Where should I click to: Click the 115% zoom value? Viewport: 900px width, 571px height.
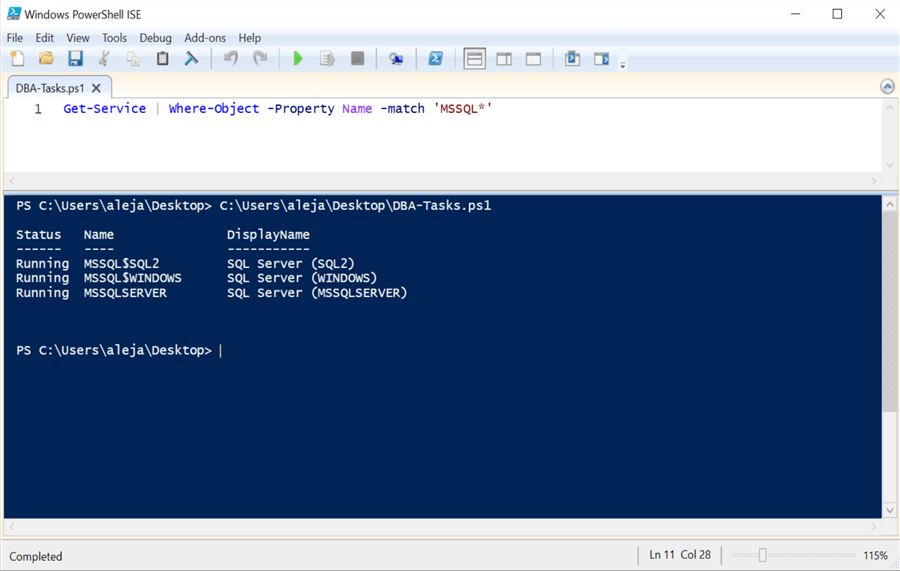pos(875,556)
